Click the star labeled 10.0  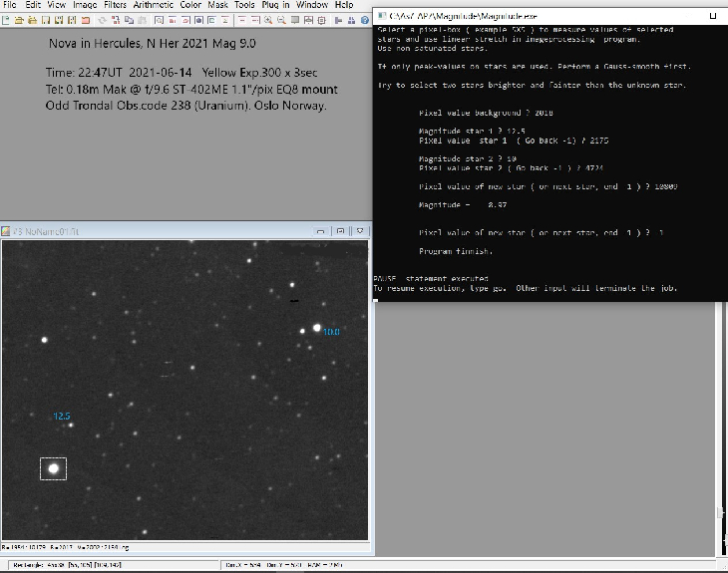coord(317,328)
